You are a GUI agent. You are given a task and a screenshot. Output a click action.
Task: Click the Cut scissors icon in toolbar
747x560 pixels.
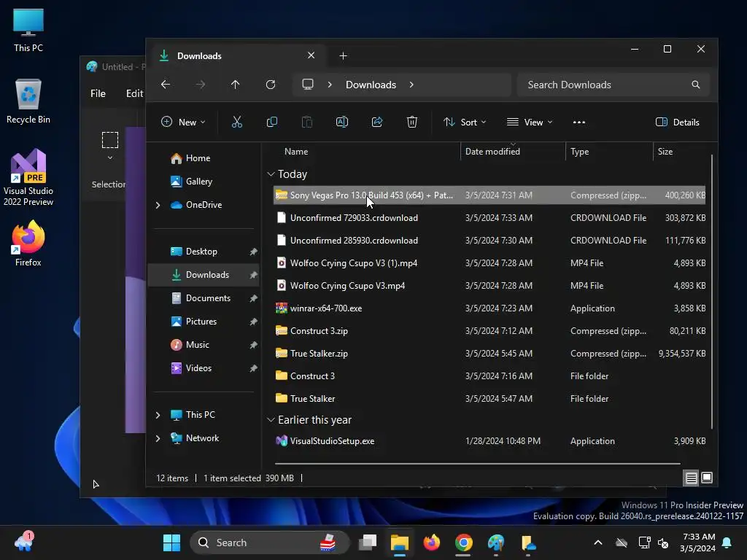click(x=237, y=122)
